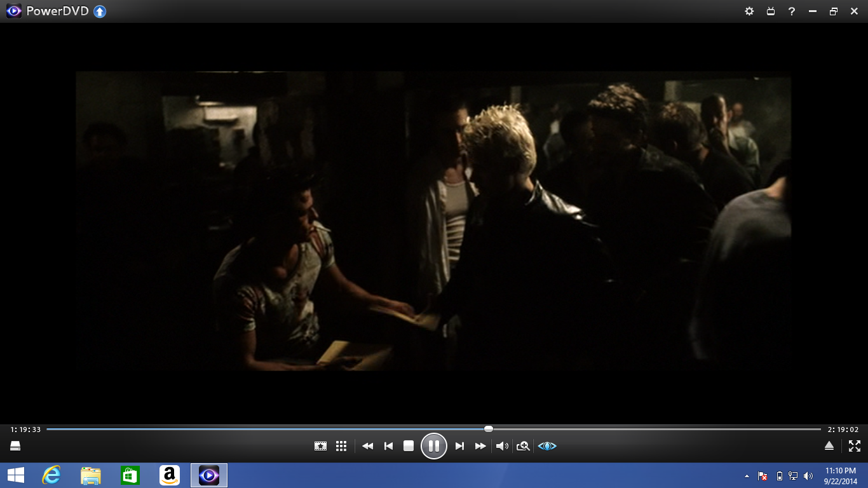Click the disc source icon
The image size is (868, 488).
pyautogui.click(x=16, y=446)
